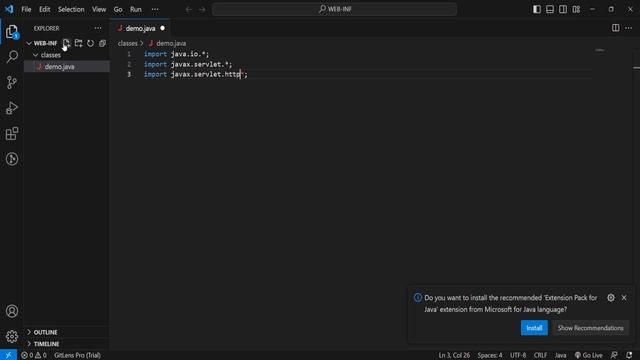Collapse all folders in Explorer

tap(102, 43)
